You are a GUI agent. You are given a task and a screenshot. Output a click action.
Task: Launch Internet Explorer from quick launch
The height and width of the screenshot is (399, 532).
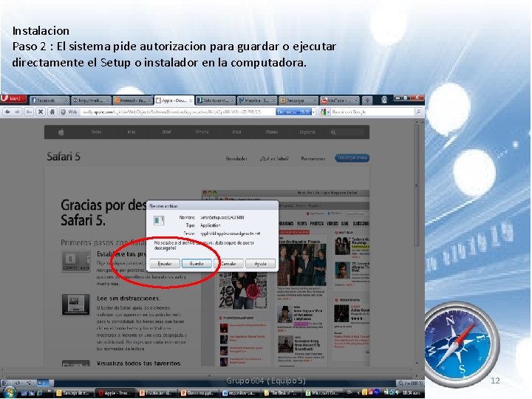point(40,393)
